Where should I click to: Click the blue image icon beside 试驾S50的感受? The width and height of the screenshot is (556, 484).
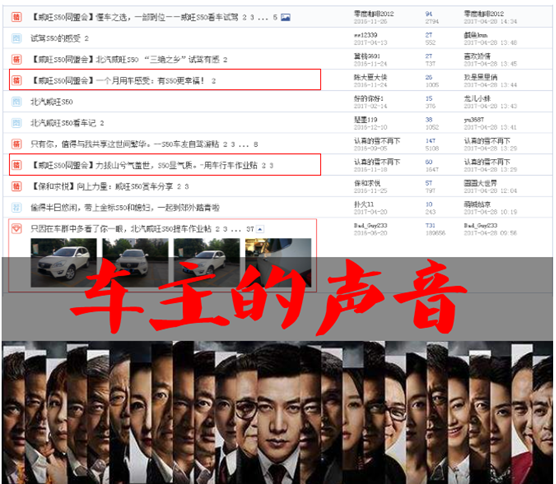[x=16, y=38]
